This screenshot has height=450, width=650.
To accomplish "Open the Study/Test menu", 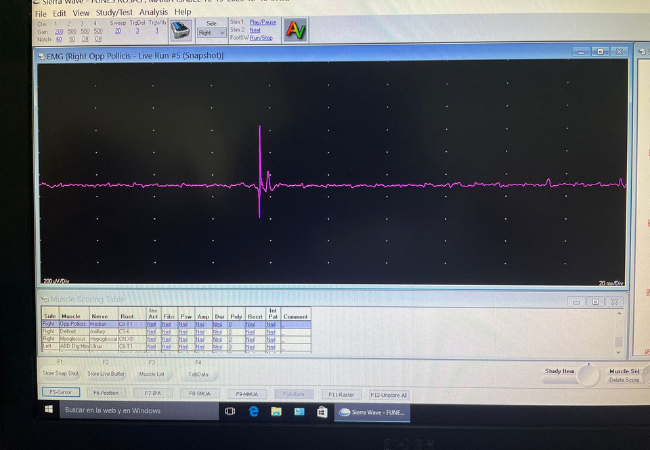I will coord(114,12).
